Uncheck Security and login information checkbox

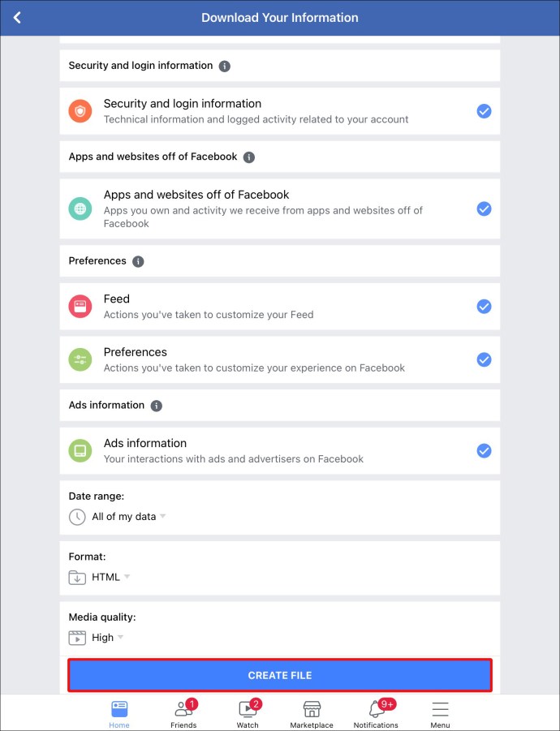click(484, 111)
